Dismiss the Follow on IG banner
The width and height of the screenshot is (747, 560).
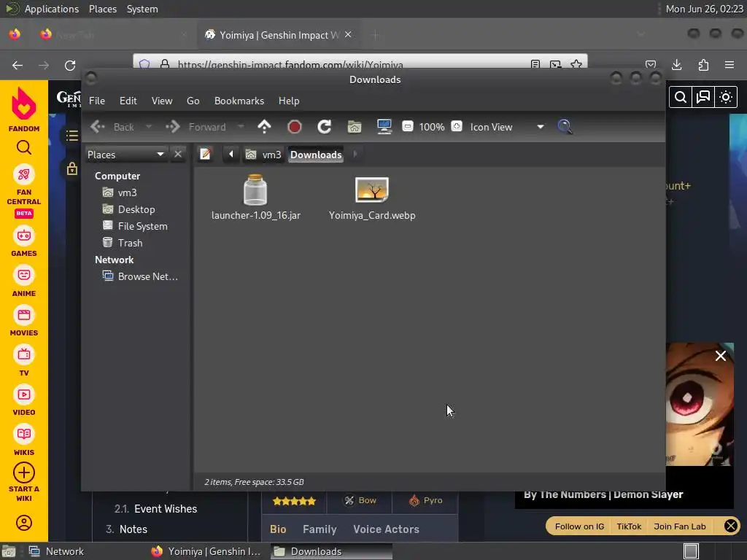(x=730, y=526)
